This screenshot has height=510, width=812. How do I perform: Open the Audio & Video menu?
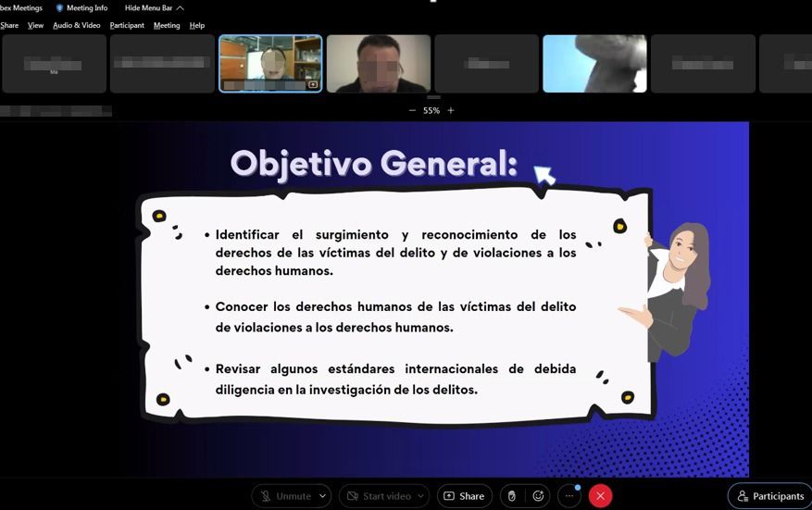pos(76,25)
